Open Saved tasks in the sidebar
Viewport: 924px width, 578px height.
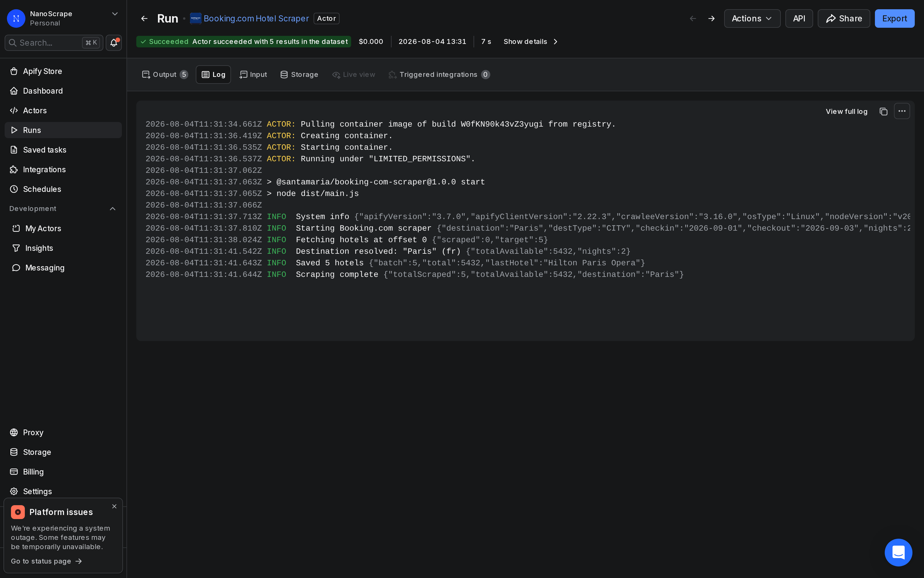click(x=63, y=150)
